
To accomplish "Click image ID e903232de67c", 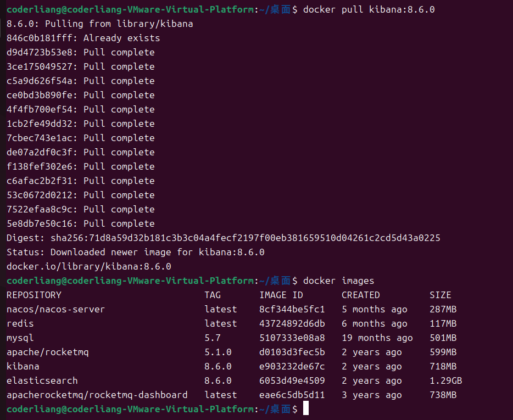I will tap(292, 366).
